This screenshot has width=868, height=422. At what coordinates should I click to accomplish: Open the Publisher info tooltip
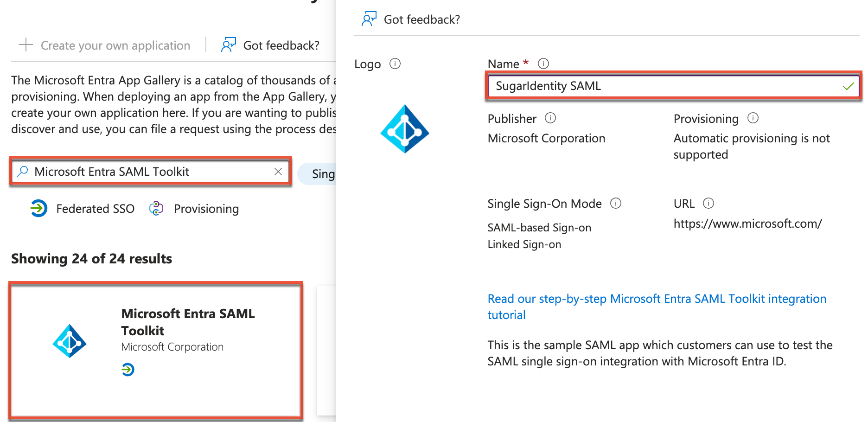(x=550, y=118)
